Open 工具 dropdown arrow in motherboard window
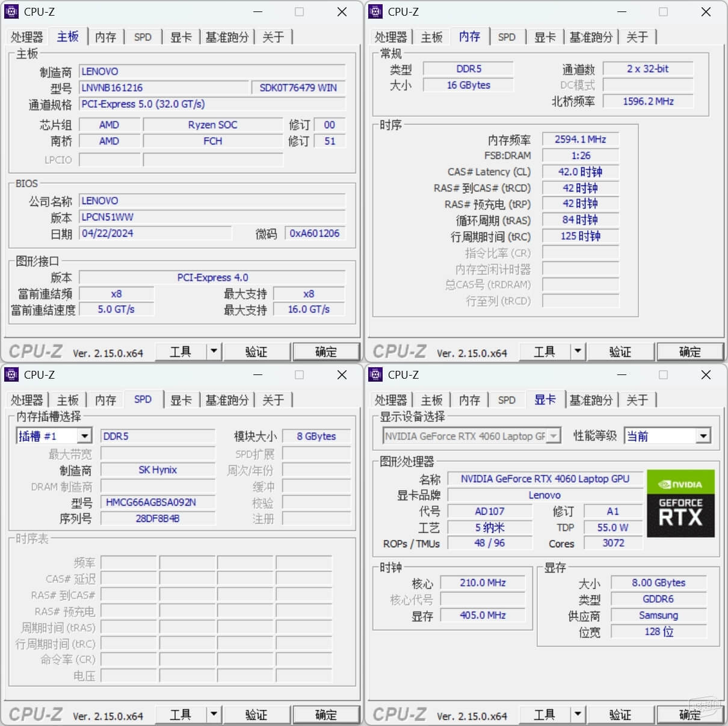 point(214,351)
